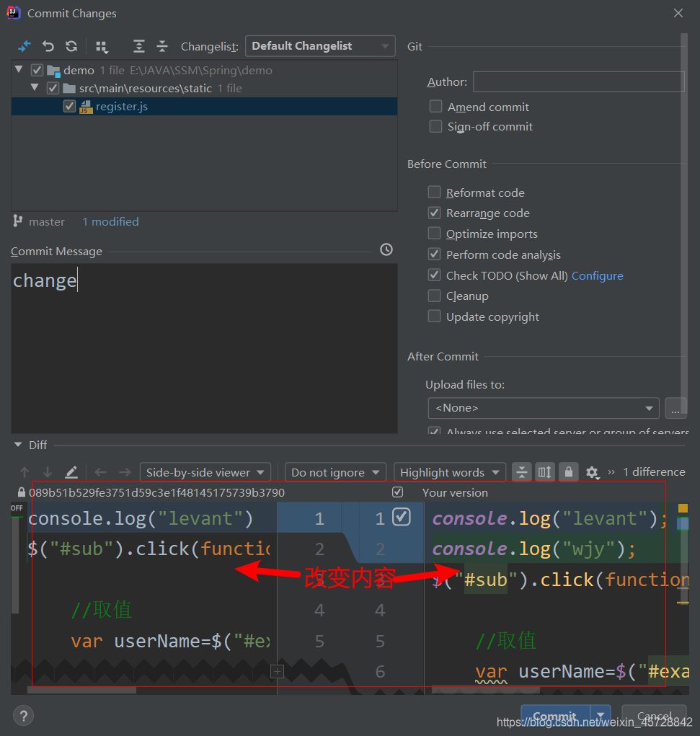
Task: Close the Commit Changes dialog
Action: (x=678, y=13)
